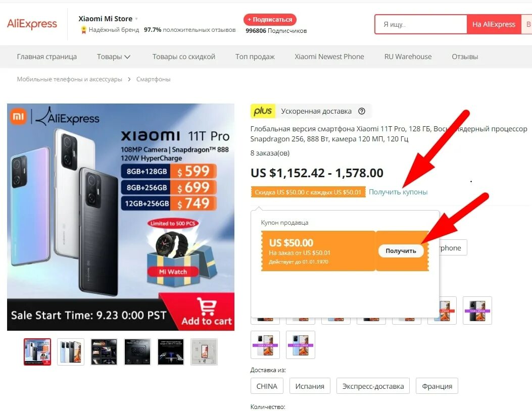Screen dimensions: 532x411
Task: Open the Смартфоны breadcrumb link
Action: 154,79
